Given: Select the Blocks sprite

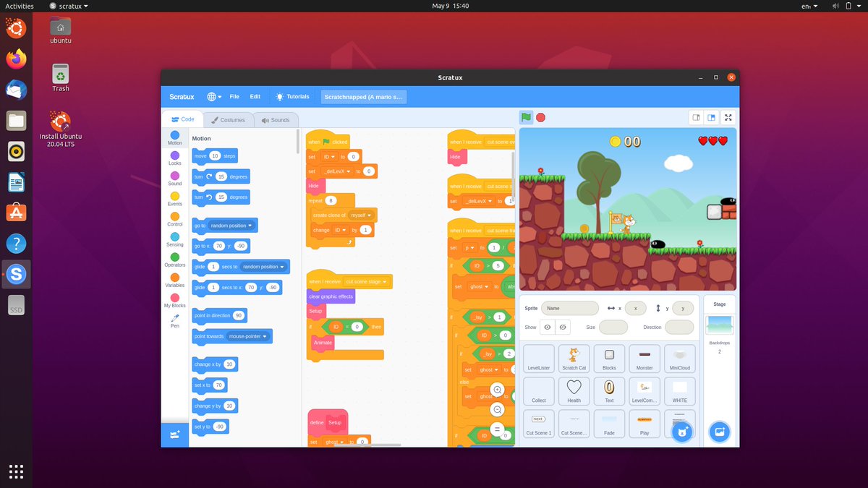Looking at the screenshot, I should pyautogui.click(x=609, y=359).
